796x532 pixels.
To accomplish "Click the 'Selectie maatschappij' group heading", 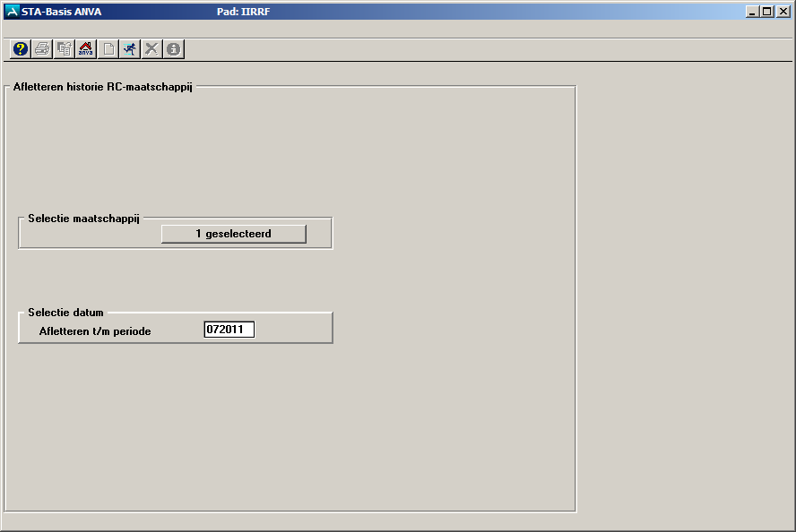I will [83, 218].
